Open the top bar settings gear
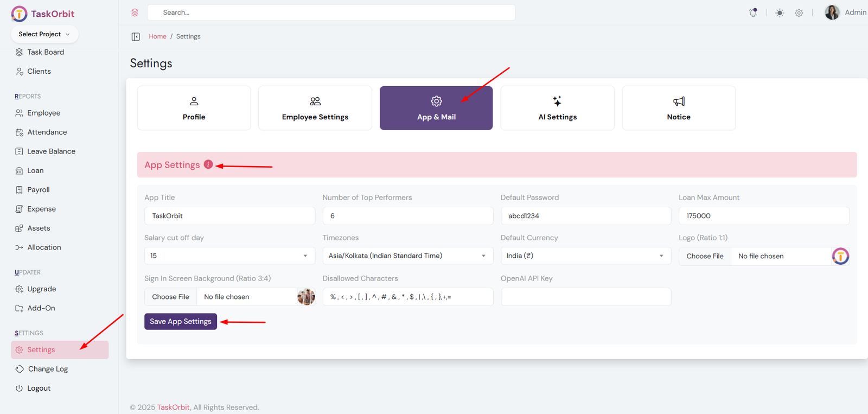The image size is (868, 414). coord(799,13)
